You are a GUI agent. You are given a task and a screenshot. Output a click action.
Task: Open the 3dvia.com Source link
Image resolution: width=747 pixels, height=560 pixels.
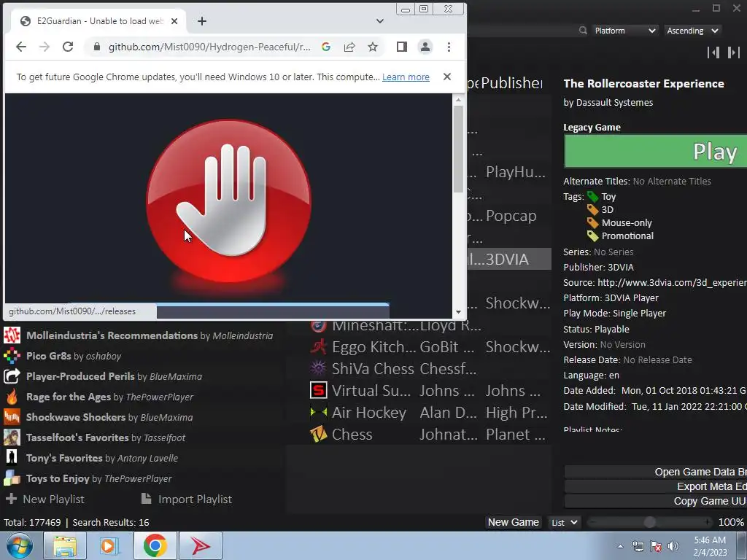coord(672,282)
